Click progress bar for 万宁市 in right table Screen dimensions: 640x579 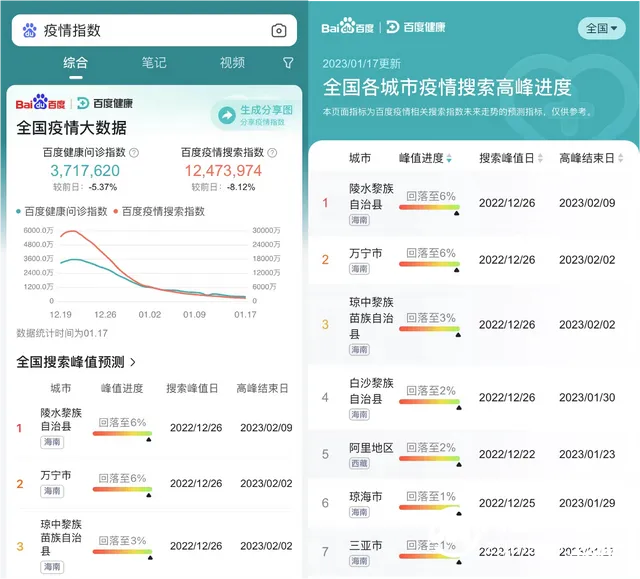point(429,265)
